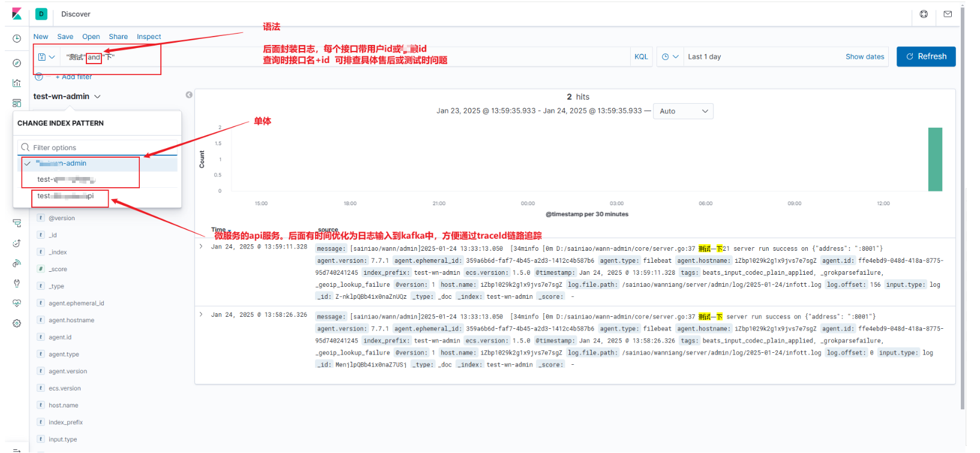The image size is (980, 453).
Task: Open the test-wn-admin index pattern dropdown
Action: (67, 97)
